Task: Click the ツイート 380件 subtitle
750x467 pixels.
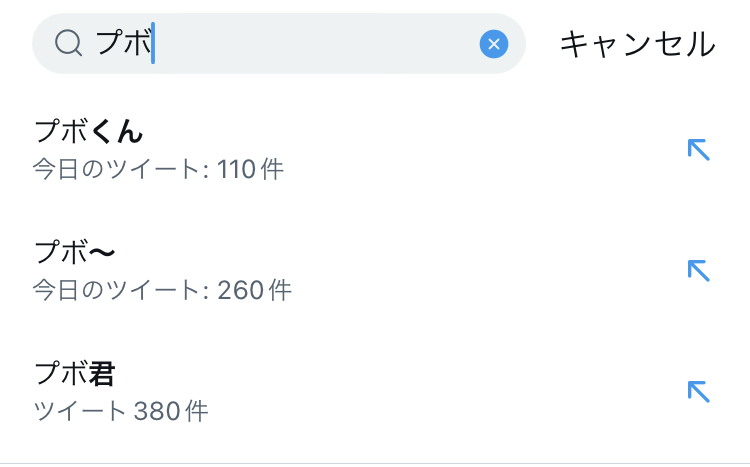Action: [x=121, y=410]
